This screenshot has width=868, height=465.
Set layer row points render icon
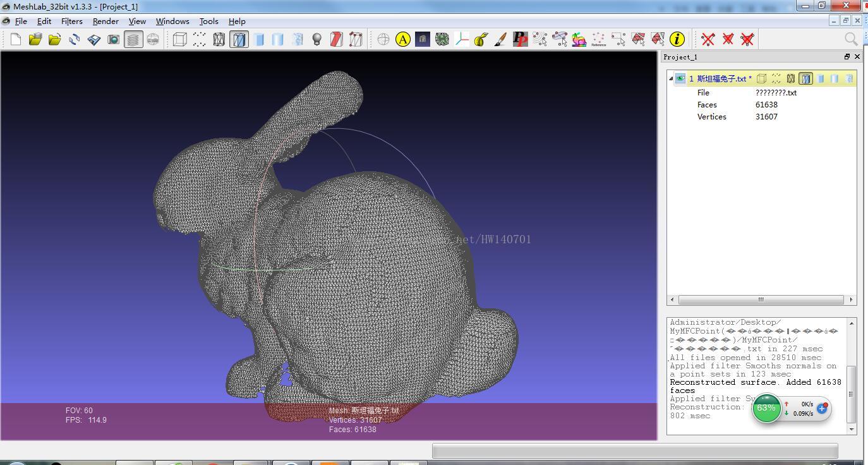[776, 78]
